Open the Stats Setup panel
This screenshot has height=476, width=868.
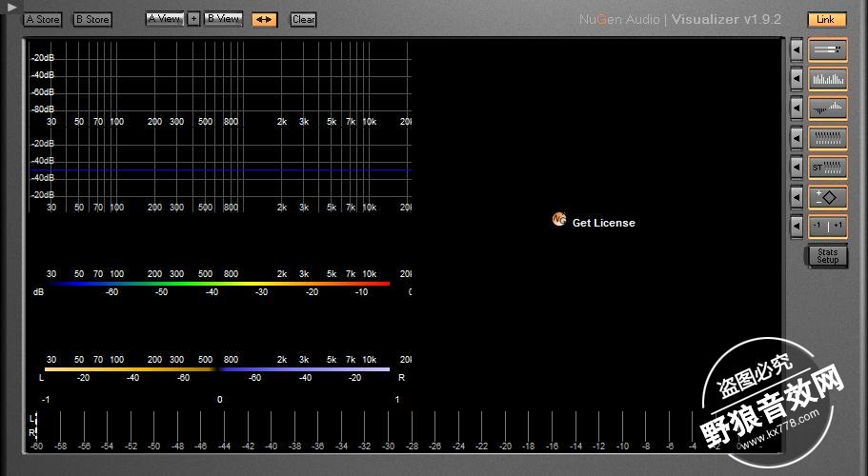pos(828,256)
